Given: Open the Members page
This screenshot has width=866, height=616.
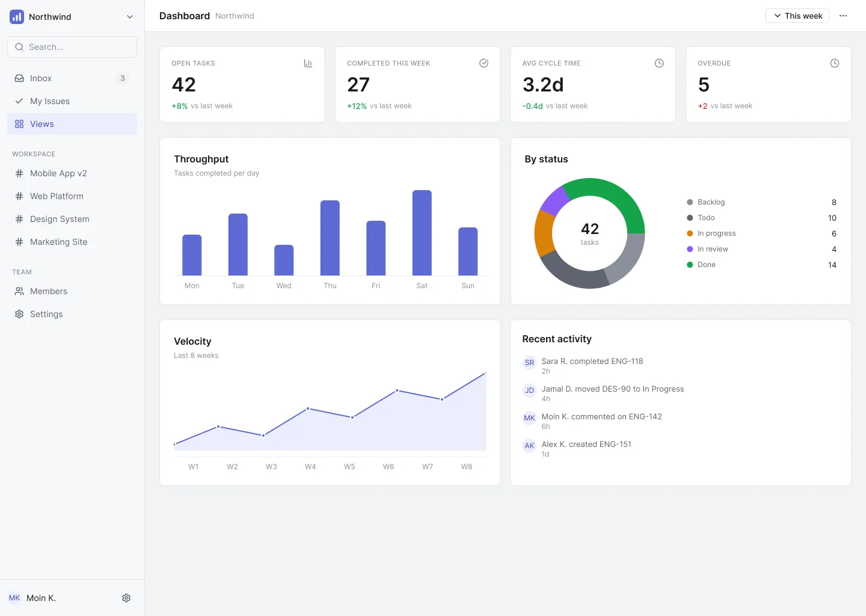Looking at the screenshot, I should tap(72, 291).
